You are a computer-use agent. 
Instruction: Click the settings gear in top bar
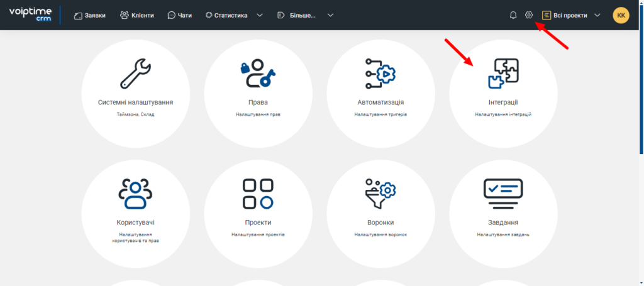coord(528,15)
